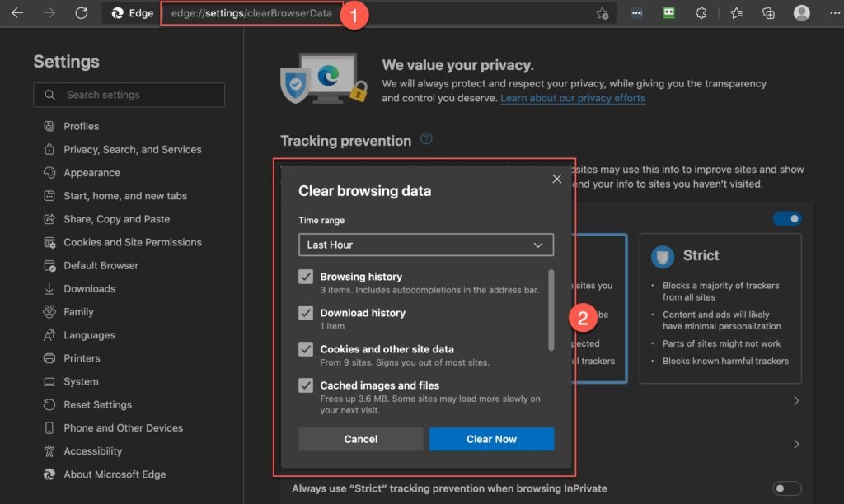844x504 pixels.
Task: Click the Strict shield icon
Action: (x=662, y=257)
